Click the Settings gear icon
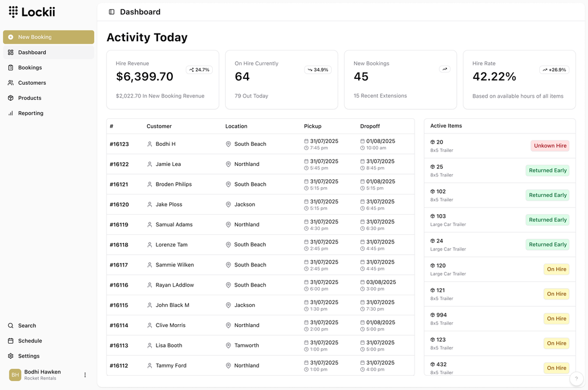 (11, 356)
